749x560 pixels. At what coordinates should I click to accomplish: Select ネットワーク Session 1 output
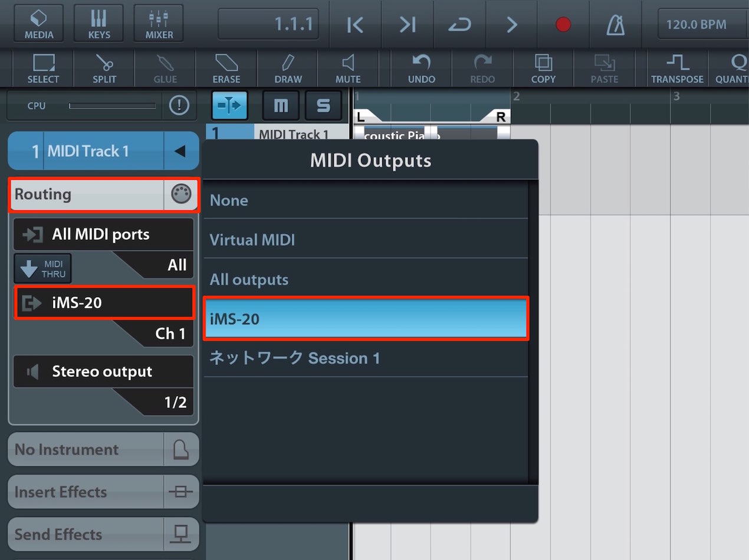click(366, 358)
